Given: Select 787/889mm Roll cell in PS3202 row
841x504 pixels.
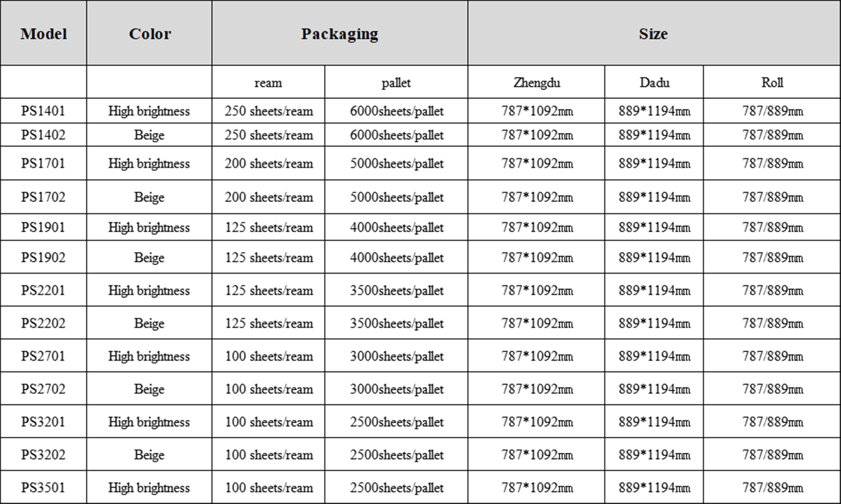Looking at the screenshot, I should [x=772, y=455].
